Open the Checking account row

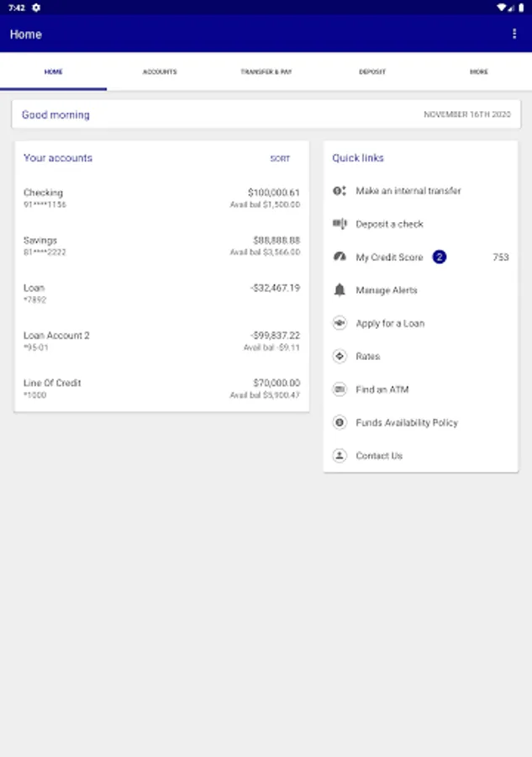(x=161, y=199)
